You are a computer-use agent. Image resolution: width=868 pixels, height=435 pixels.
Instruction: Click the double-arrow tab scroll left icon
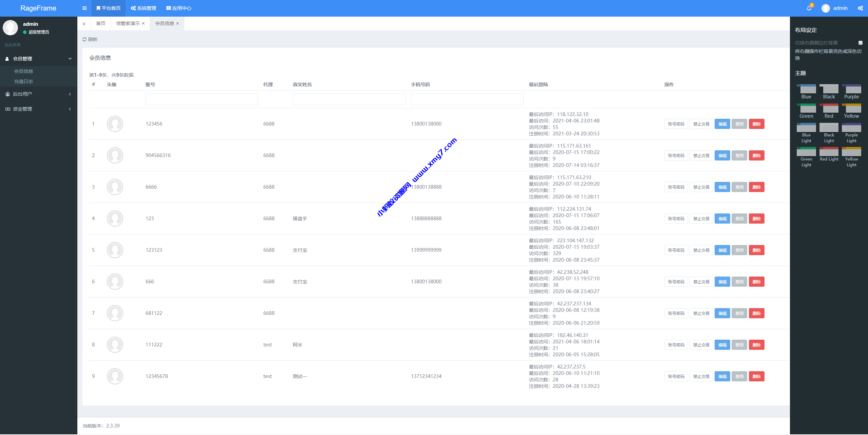tap(84, 24)
